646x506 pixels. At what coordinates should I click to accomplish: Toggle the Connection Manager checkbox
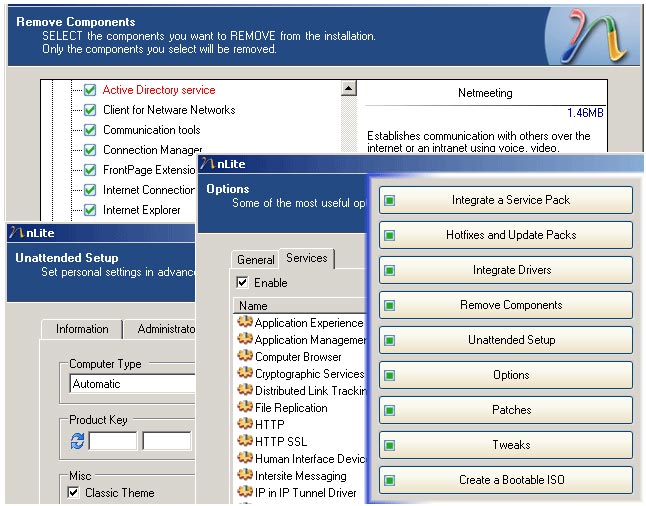(90, 150)
